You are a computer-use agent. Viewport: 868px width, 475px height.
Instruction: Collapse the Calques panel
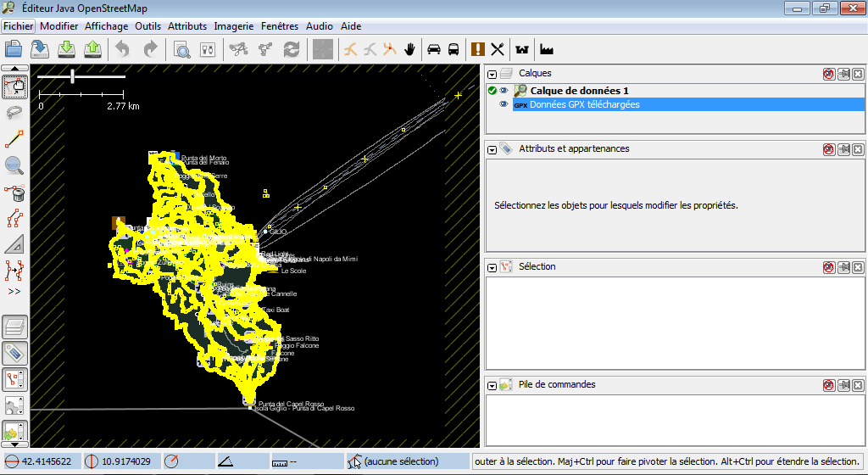pyautogui.click(x=492, y=75)
